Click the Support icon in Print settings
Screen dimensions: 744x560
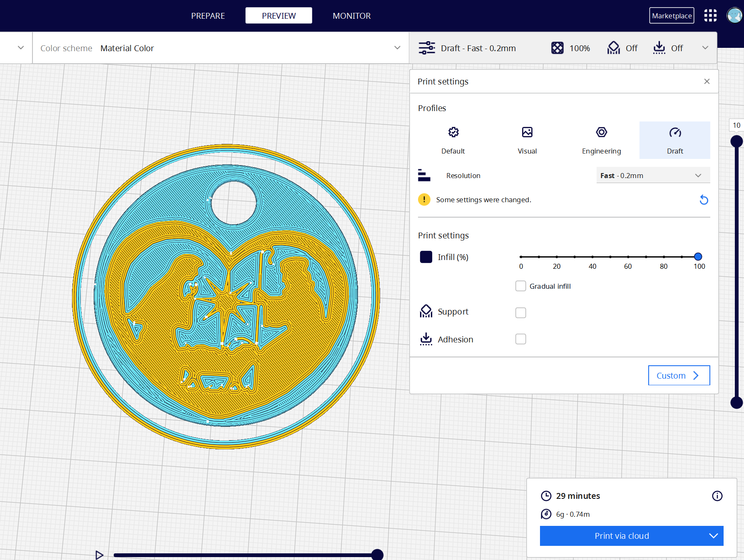(x=426, y=311)
